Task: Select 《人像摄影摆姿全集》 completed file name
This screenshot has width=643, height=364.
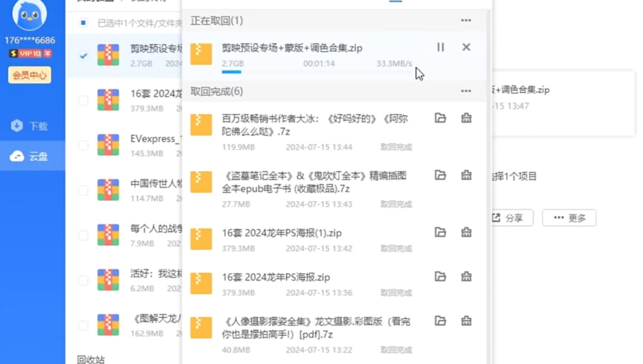Action: coord(316,328)
